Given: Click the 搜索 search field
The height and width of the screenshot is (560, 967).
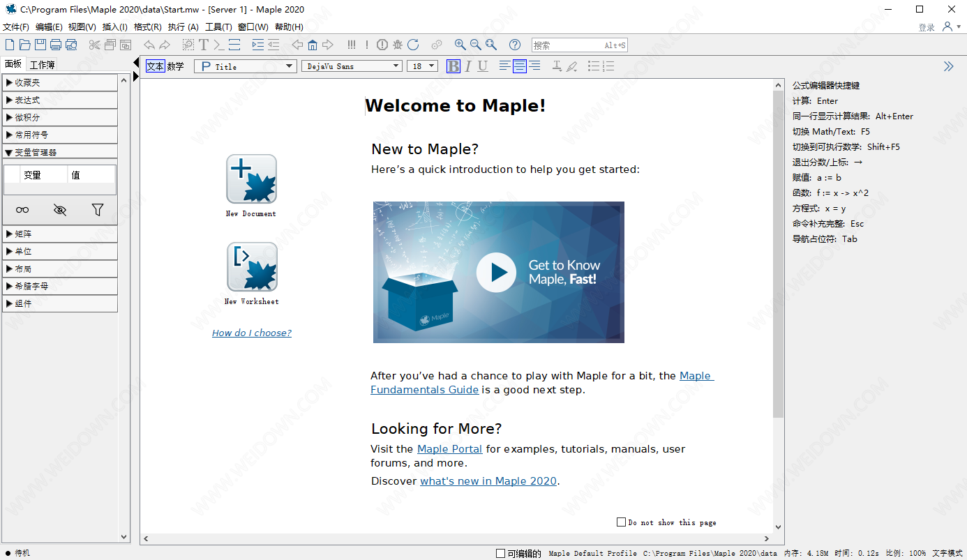Looking at the screenshot, I should [x=579, y=45].
